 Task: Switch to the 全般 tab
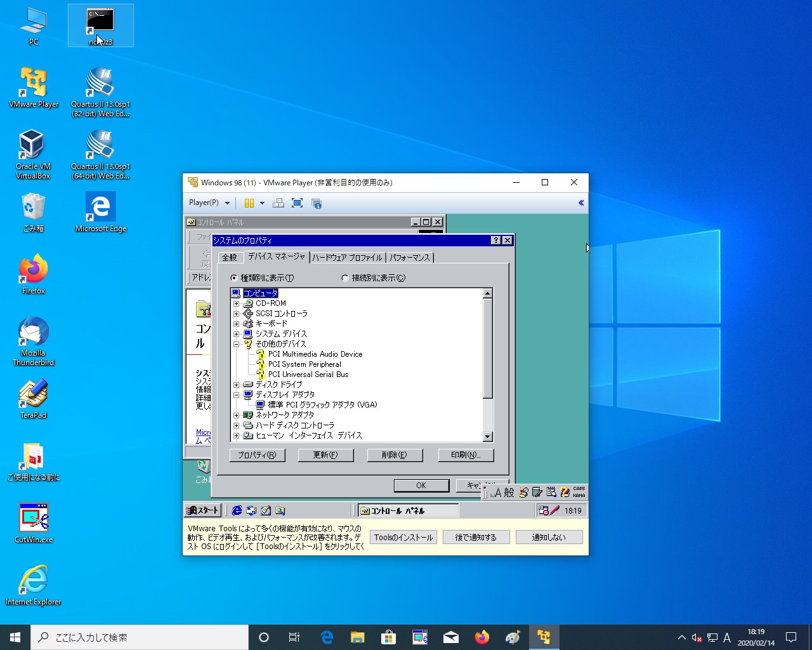click(230, 257)
